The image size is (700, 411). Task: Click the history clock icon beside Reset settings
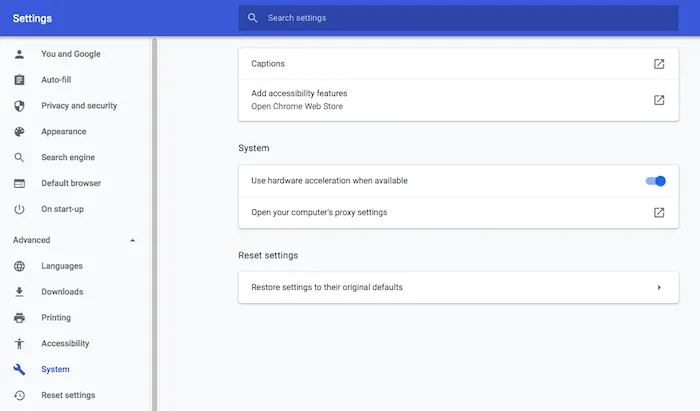pos(19,395)
